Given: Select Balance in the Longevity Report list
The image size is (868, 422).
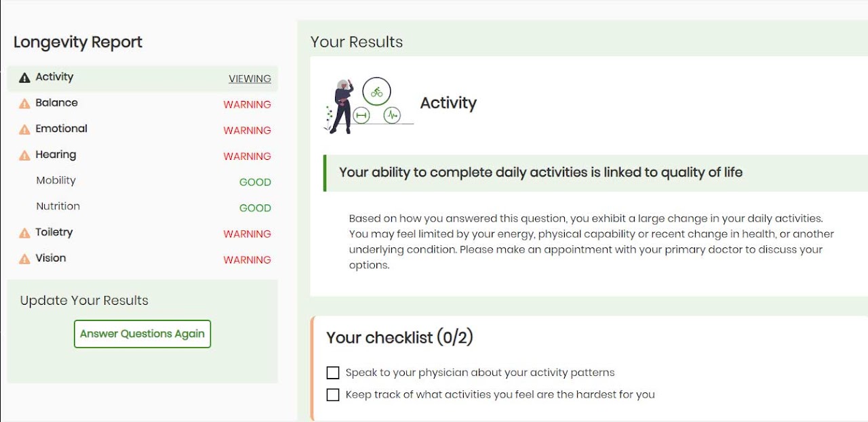Looking at the screenshot, I should pyautogui.click(x=56, y=103).
